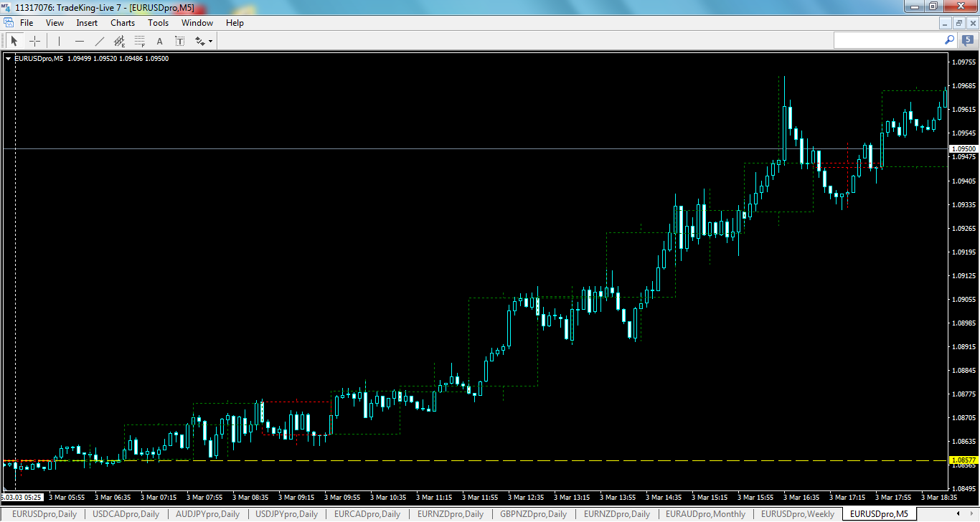
Task: Open the View menu
Action: pos(55,23)
